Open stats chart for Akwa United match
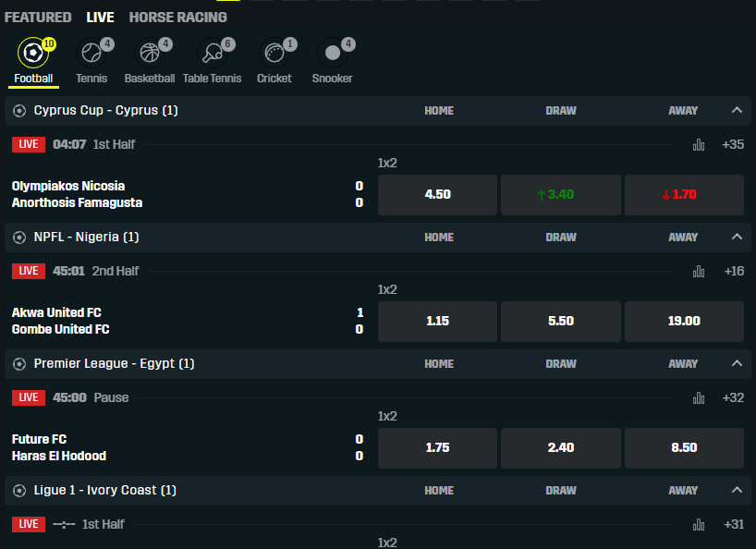The width and height of the screenshot is (756, 549). click(x=699, y=272)
